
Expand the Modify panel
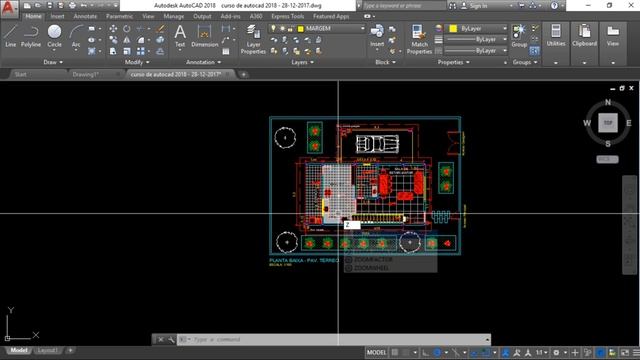pyautogui.click(x=137, y=62)
